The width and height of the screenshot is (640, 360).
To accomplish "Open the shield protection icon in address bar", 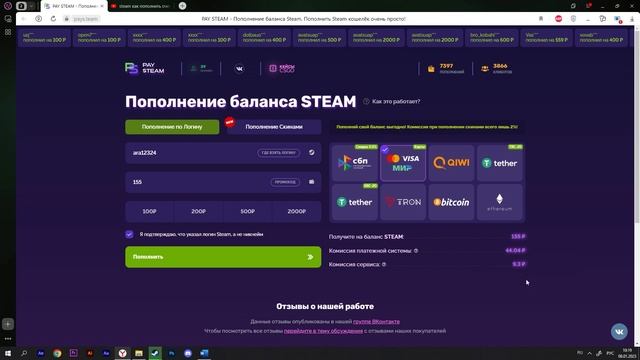I will point(573,19).
